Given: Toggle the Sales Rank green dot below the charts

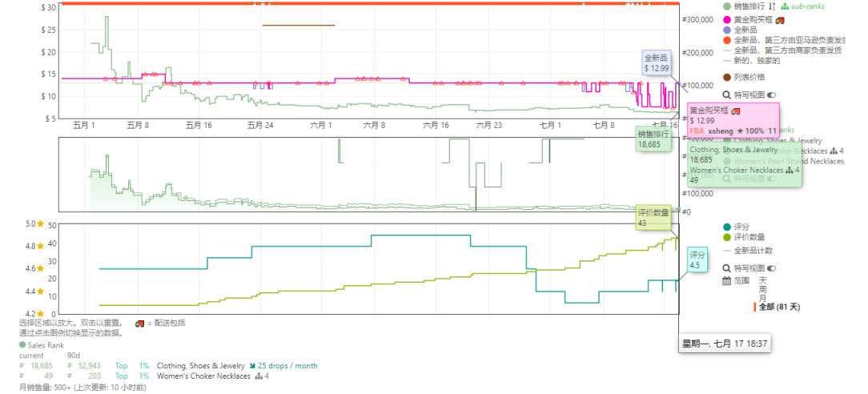Looking at the screenshot, I should [22, 345].
